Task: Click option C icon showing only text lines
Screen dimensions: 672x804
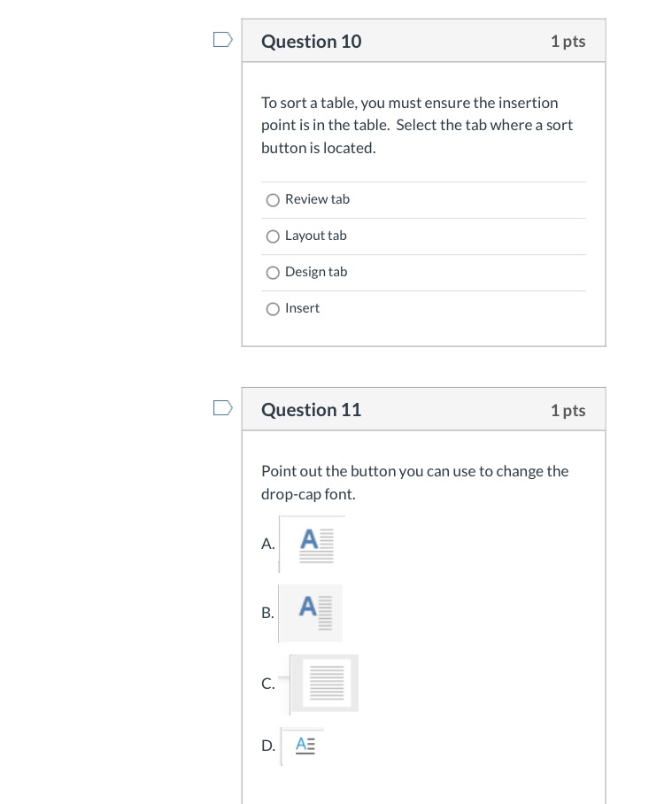Action: coord(324,684)
